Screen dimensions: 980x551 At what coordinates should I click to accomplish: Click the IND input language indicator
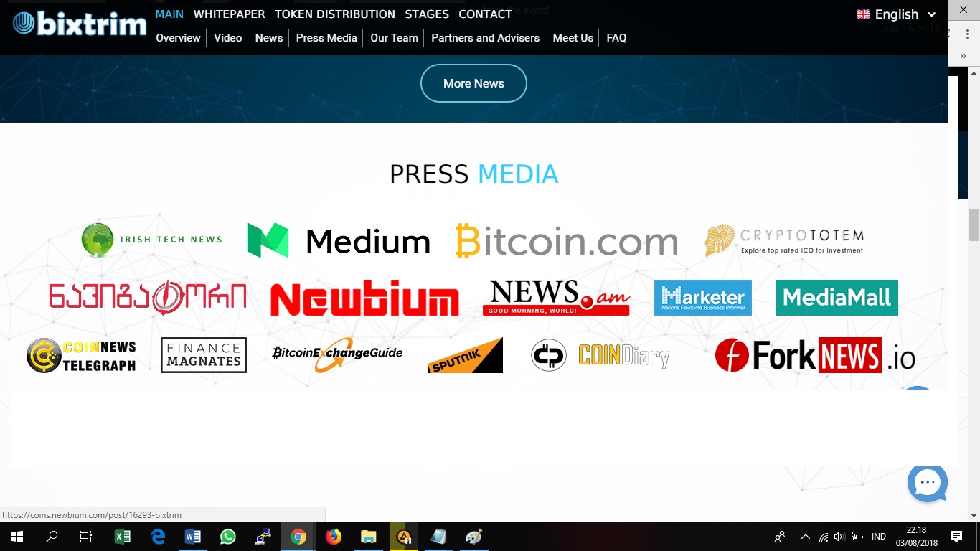point(879,537)
